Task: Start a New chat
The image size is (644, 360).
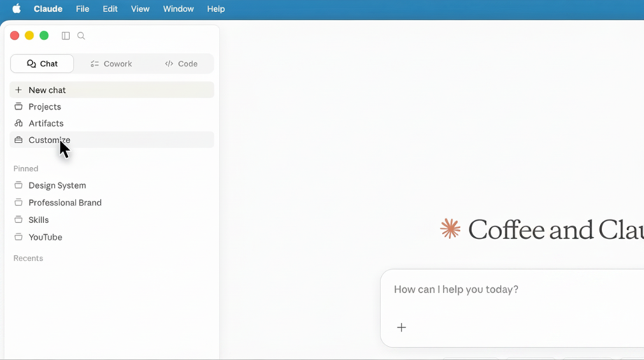Action: 112,90
